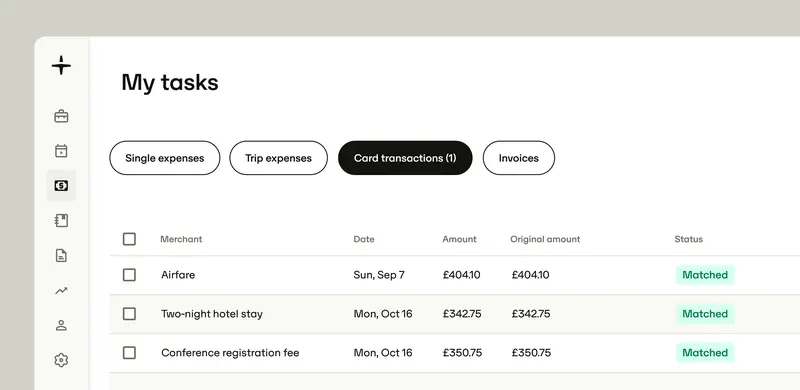Select the dollar expenses icon in sidebar

click(x=61, y=186)
